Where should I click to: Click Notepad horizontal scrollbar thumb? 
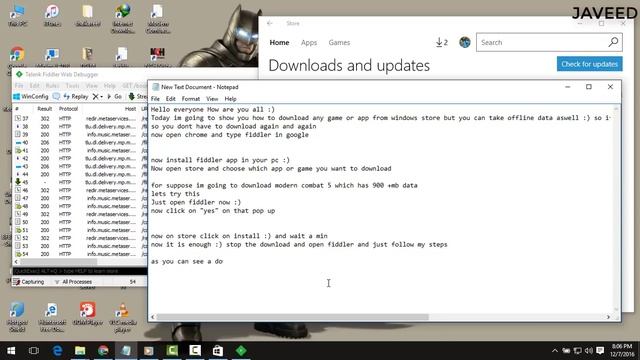[x=292, y=317]
